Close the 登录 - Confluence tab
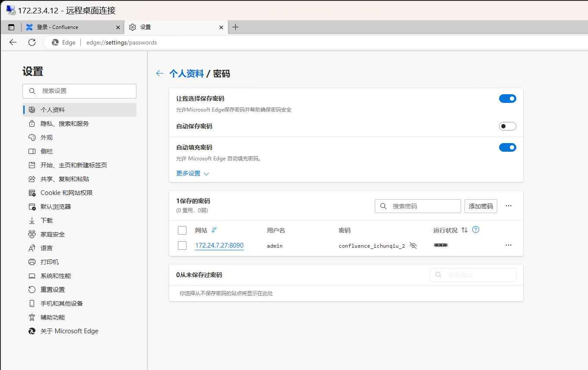 118,27
